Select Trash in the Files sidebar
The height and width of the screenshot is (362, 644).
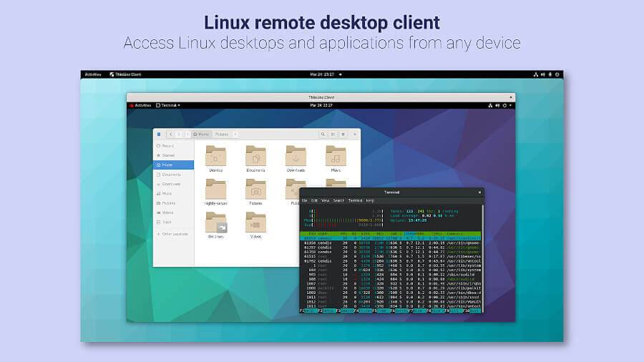pos(168,222)
